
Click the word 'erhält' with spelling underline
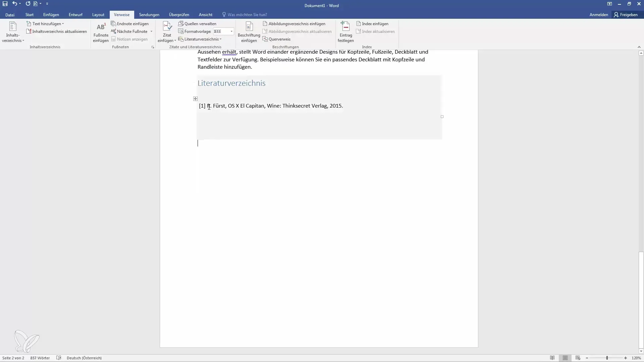[x=229, y=52]
